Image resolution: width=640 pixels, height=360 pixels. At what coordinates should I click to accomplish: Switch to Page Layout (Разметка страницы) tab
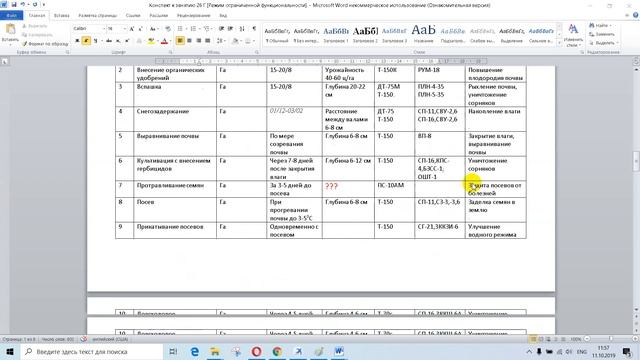point(98,16)
